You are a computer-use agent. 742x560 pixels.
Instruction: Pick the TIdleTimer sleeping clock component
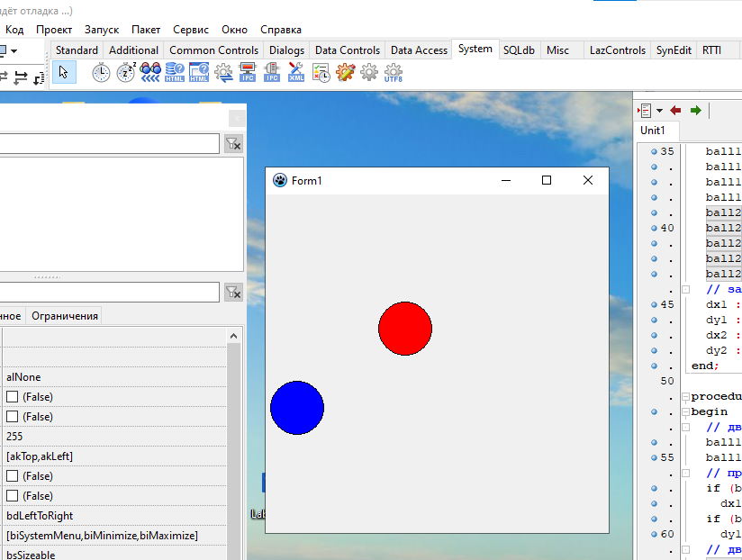click(126, 73)
